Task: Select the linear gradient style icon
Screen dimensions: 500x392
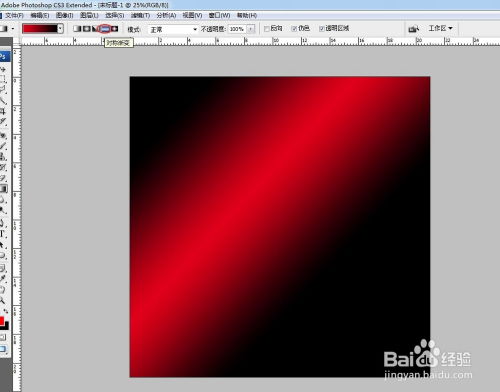Action: (77, 29)
